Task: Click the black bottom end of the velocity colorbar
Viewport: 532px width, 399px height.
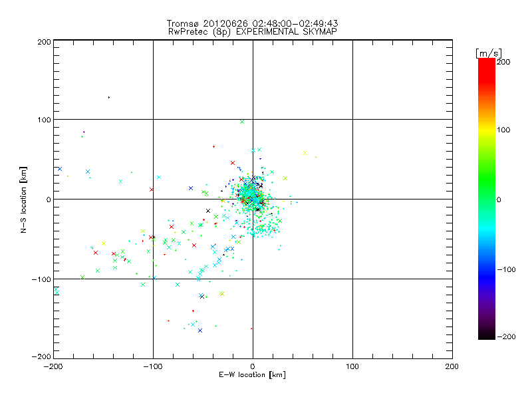Action: pos(487,335)
